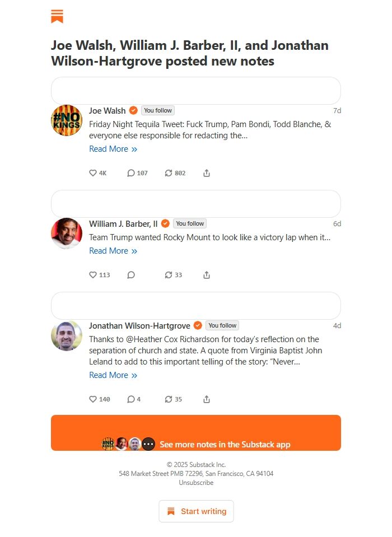This screenshot has height=537, width=392.
Task: Open Joe Walsh's No Kings avatar
Action: (x=67, y=120)
